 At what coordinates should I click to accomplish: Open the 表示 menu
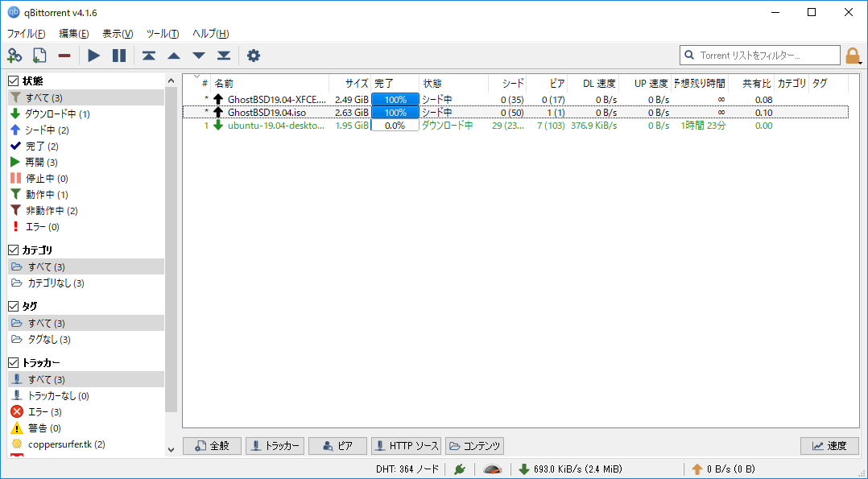coord(118,34)
